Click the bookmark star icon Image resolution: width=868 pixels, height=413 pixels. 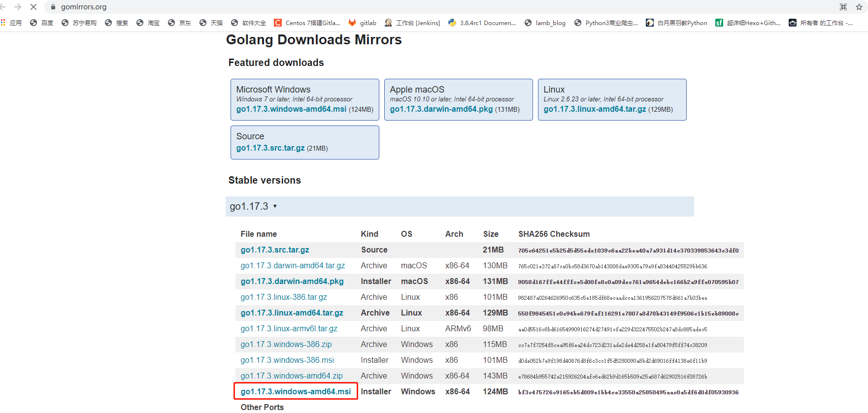(859, 7)
